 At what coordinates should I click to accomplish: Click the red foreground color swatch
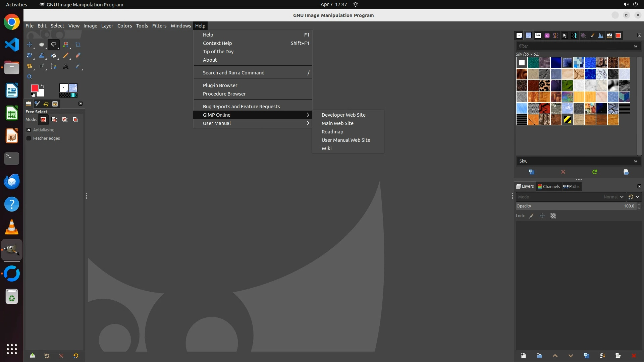click(35, 88)
